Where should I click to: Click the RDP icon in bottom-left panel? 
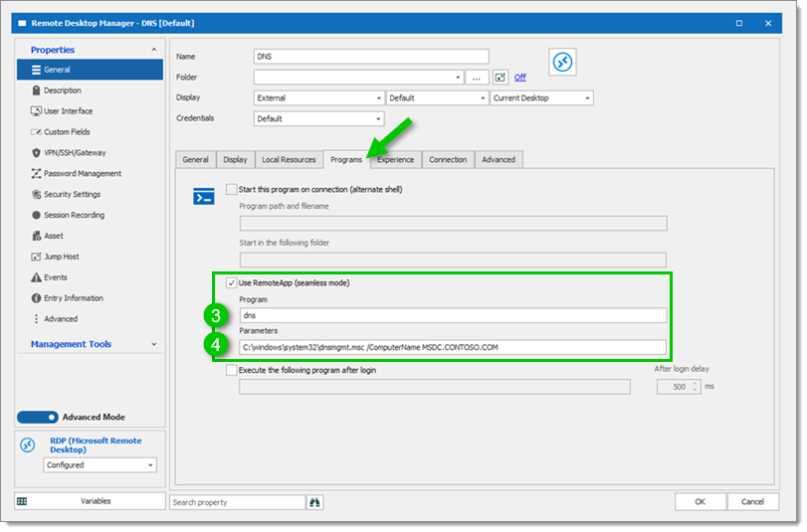(28, 445)
